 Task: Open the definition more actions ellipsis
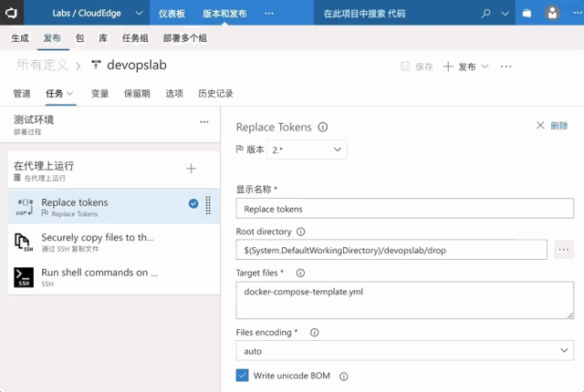pyautogui.click(x=506, y=67)
